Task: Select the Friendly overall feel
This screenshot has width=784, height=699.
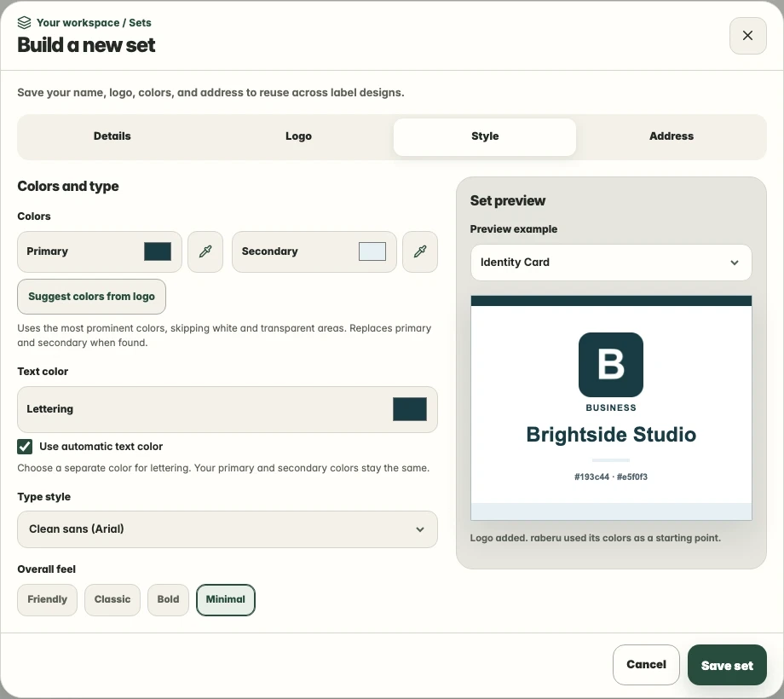Action: click(x=47, y=599)
